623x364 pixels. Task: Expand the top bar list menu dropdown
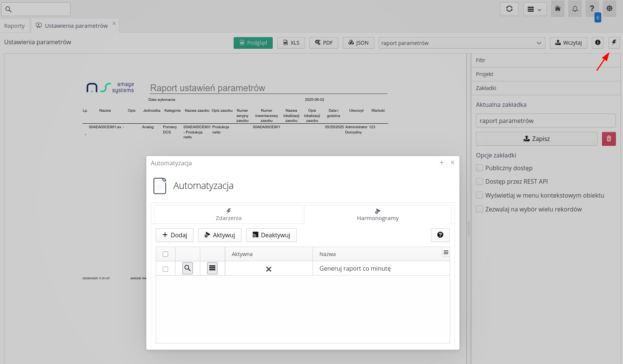534,9
